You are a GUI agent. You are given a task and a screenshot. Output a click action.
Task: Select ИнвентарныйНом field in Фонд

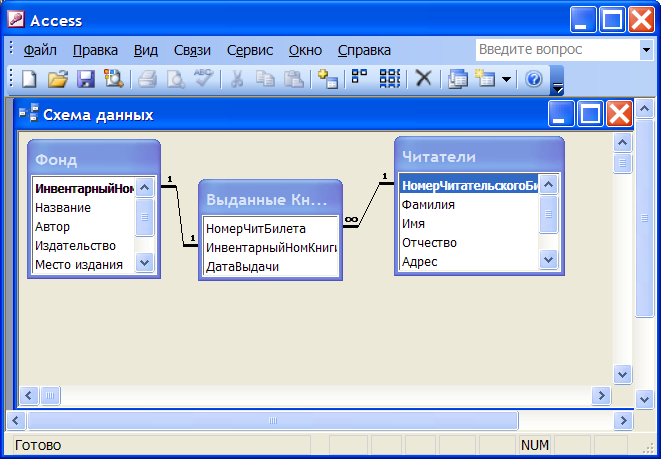[83, 188]
